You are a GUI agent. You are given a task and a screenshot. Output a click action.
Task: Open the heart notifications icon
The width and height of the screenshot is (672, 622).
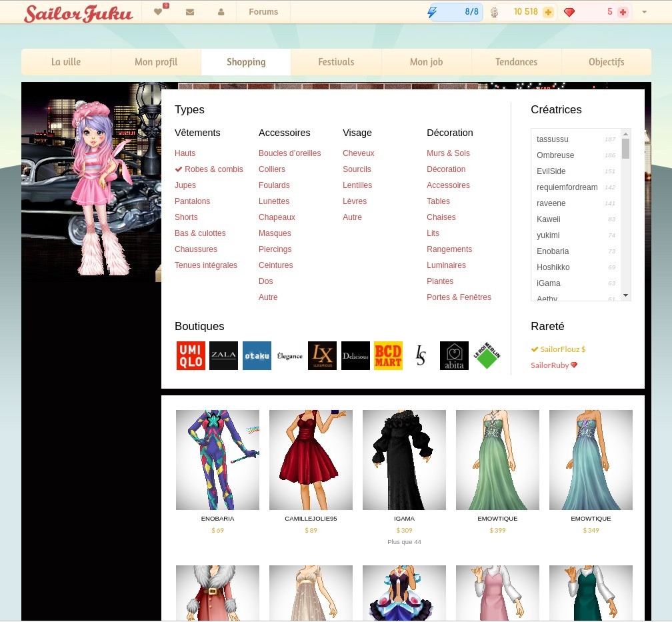158,11
